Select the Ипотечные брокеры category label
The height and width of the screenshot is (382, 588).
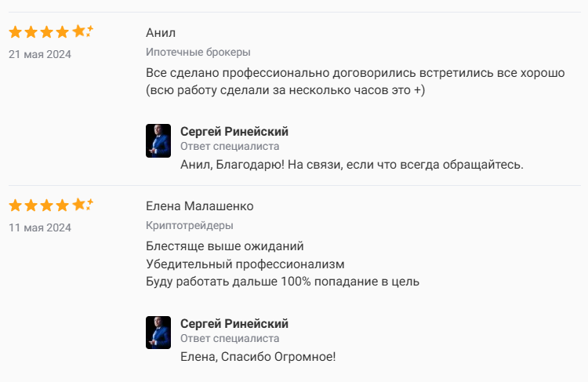tap(198, 52)
